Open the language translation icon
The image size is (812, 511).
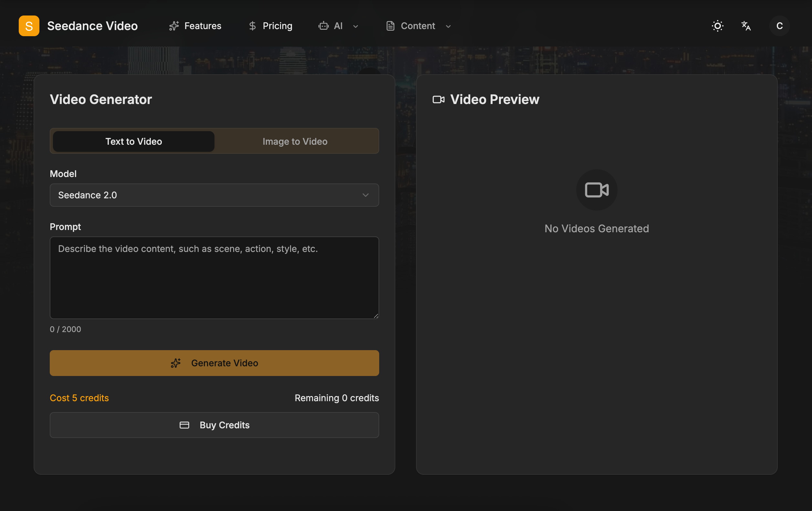745,26
